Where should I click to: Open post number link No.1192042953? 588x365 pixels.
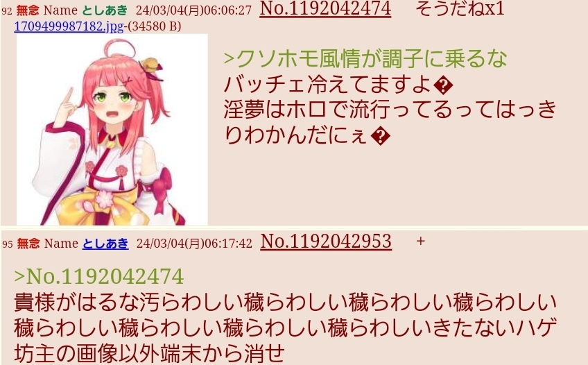tap(326, 241)
